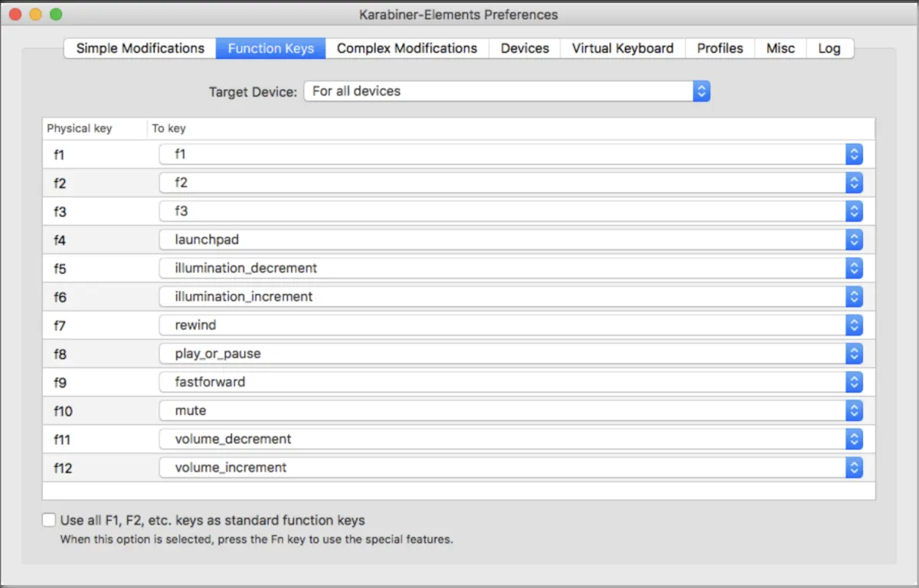Select the f5 physical key cell
This screenshot has height=588, width=919.
point(95,268)
